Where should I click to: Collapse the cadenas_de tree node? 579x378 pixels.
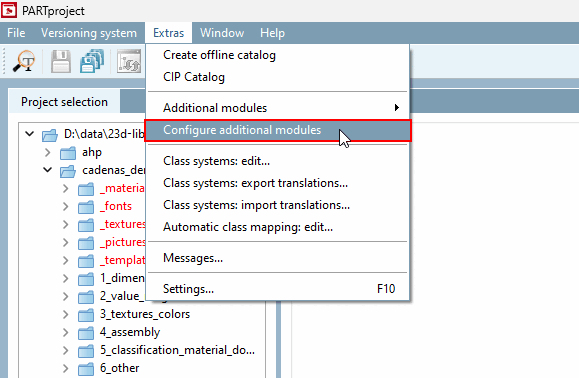click(48, 170)
